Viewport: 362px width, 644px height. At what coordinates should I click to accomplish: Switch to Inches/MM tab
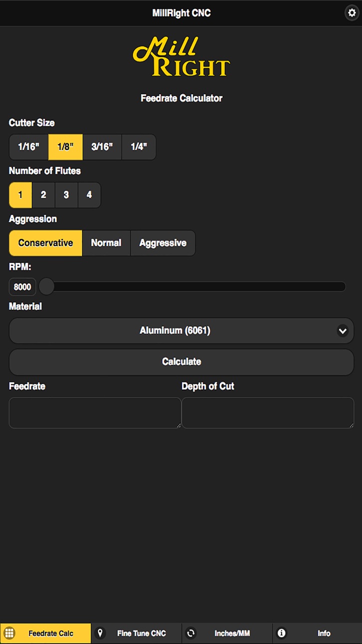point(227,633)
